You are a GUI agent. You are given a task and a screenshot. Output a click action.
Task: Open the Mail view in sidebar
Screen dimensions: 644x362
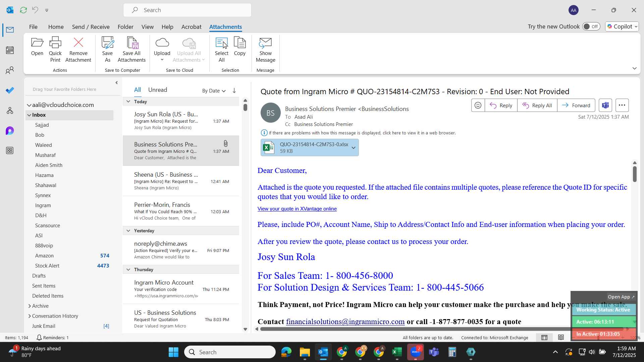[x=10, y=30]
